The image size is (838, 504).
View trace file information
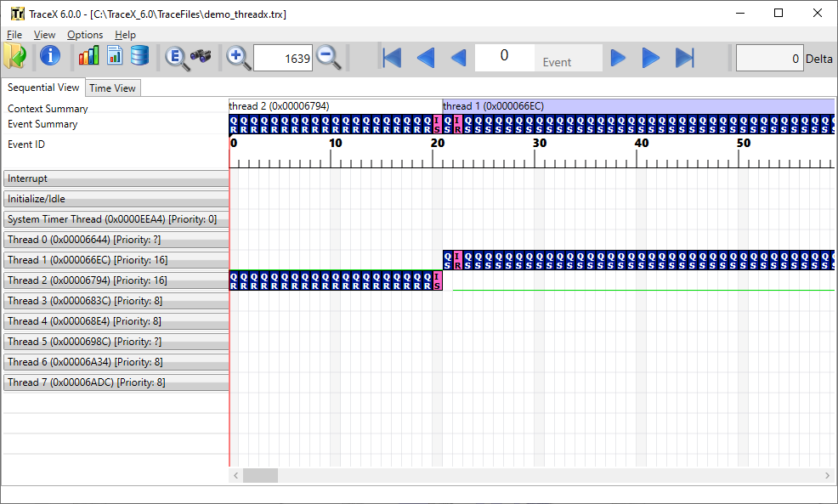coord(49,57)
